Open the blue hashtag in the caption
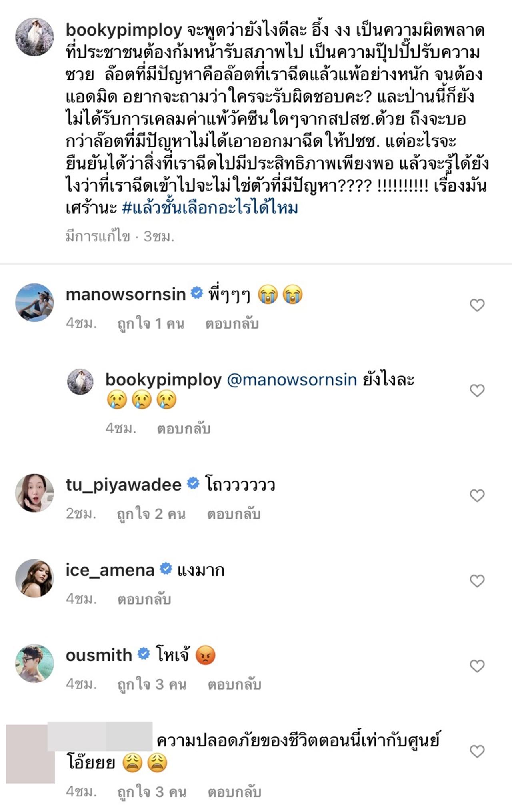The width and height of the screenshot is (512, 812). (210, 208)
